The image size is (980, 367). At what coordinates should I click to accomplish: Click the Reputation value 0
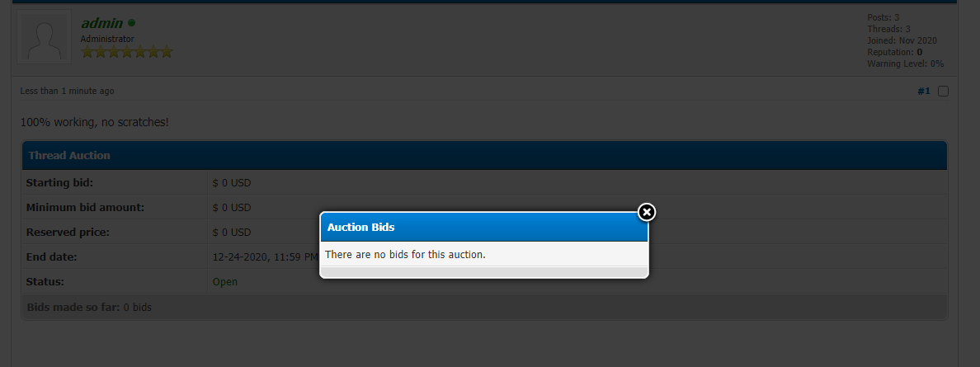coord(920,52)
